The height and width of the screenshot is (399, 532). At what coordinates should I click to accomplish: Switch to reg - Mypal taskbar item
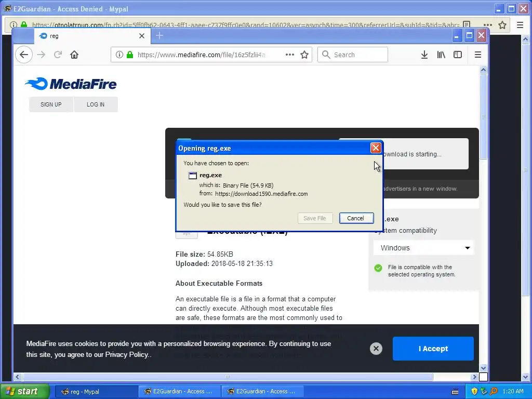click(96, 392)
